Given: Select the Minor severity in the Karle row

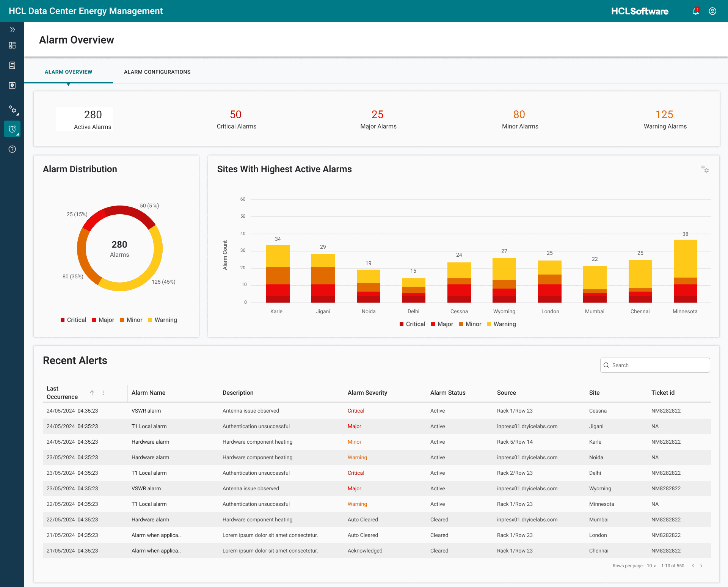Looking at the screenshot, I should 355,442.
